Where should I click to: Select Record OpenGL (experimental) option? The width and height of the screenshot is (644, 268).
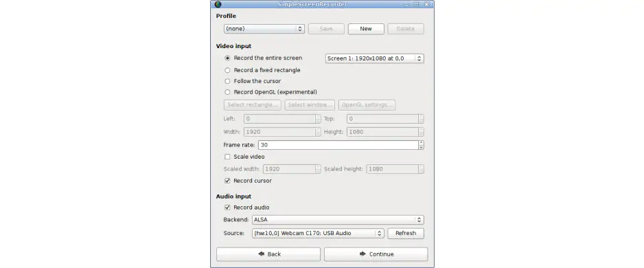click(227, 93)
